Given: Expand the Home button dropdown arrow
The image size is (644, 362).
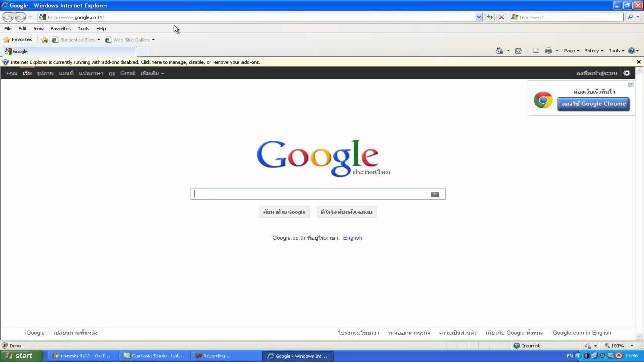Looking at the screenshot, I should 508,51.
